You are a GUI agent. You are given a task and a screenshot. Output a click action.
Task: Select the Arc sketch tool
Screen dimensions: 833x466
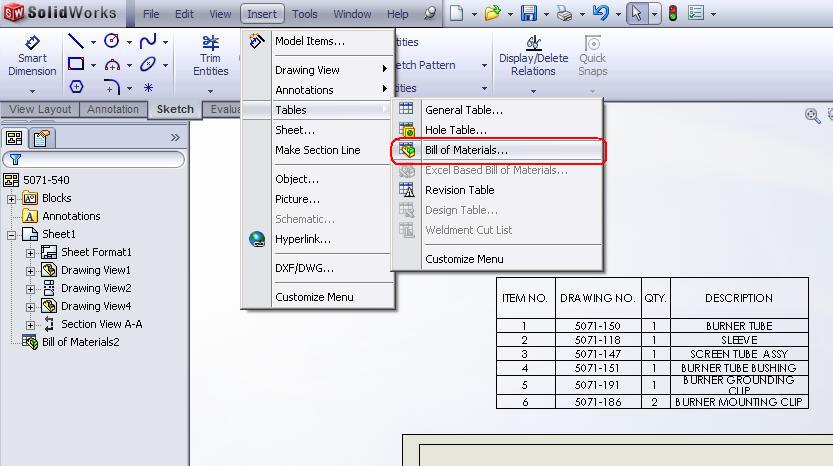112,65
